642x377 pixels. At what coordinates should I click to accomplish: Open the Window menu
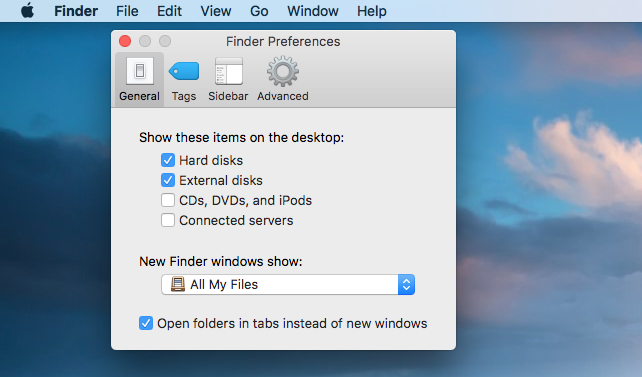tap(313, 11)
